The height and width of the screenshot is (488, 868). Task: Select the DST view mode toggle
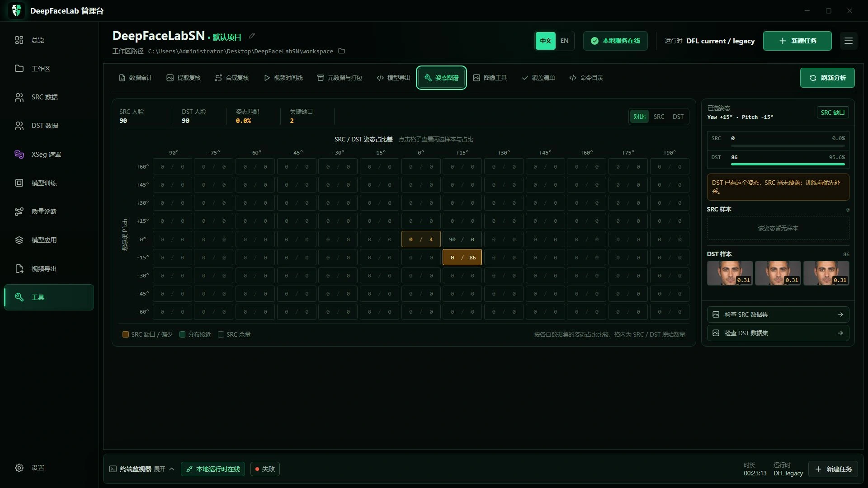click(678, 117)
